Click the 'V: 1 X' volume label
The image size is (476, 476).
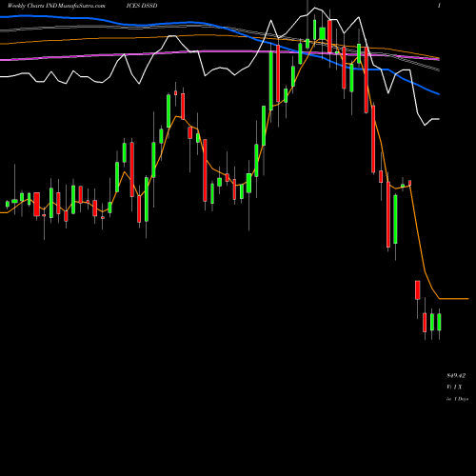coord(454,387)
